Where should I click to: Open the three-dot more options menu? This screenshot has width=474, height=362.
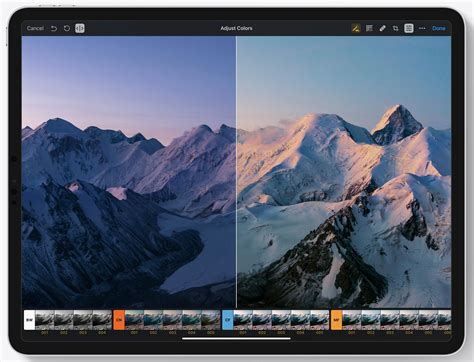(x=422, y=28)
